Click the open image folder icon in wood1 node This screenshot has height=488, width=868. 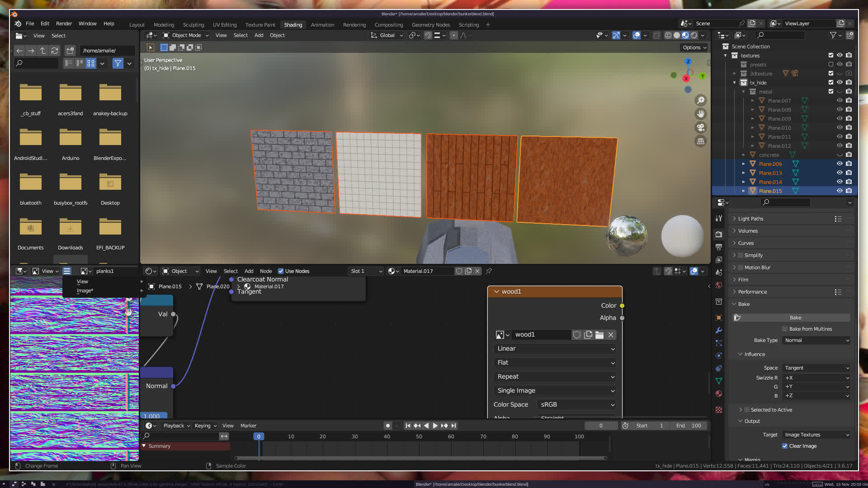(599, 335)
